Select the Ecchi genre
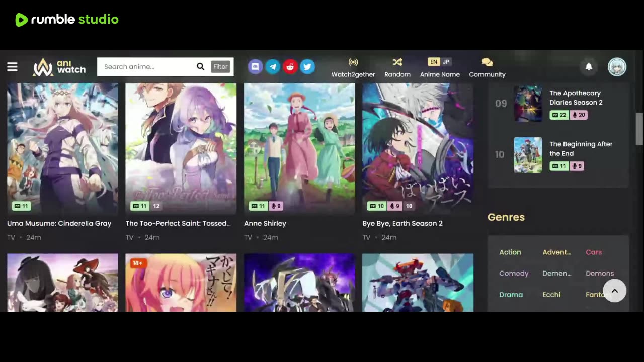Viewport: 644px width, 362px height. [x=551, y=295]
